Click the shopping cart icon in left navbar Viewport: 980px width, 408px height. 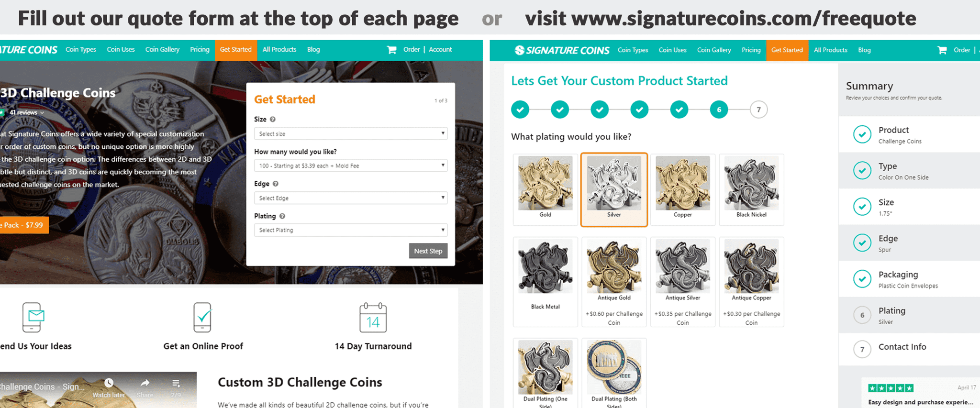pyautogui.click(x=391, y=50)
